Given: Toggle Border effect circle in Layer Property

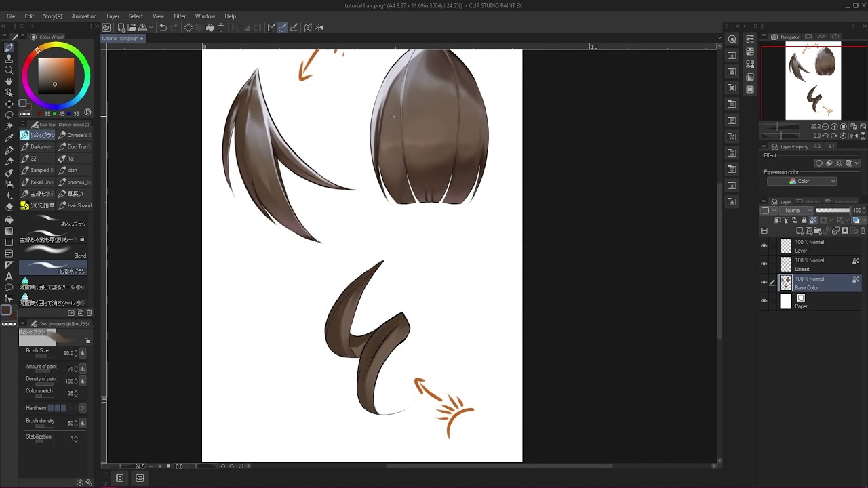Looking at the screenshot, I should click(819, 163).
